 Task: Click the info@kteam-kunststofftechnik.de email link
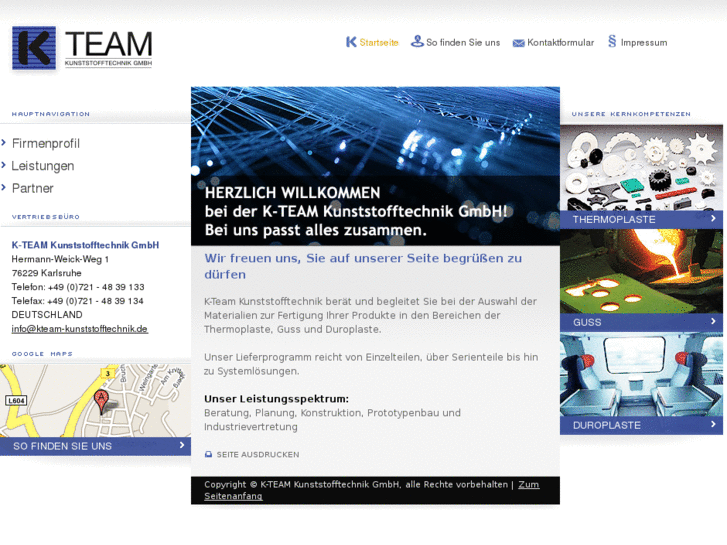[80, 329]
